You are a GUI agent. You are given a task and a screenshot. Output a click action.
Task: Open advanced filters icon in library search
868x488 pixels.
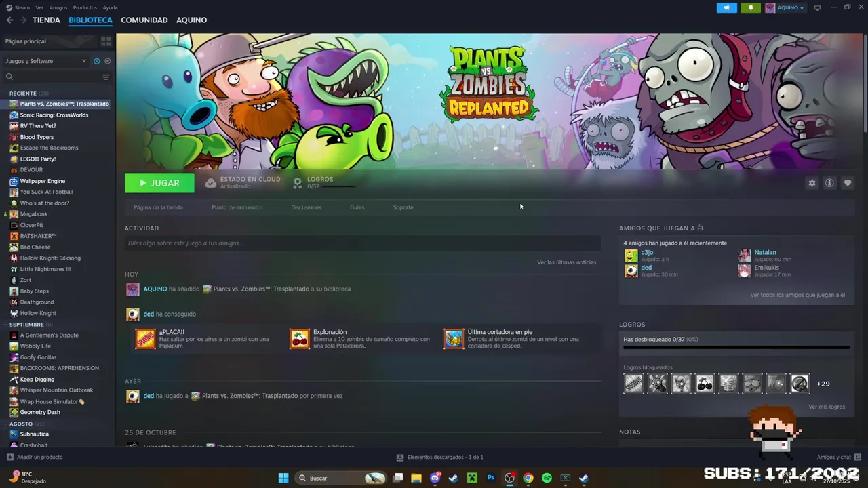(106, 77)
